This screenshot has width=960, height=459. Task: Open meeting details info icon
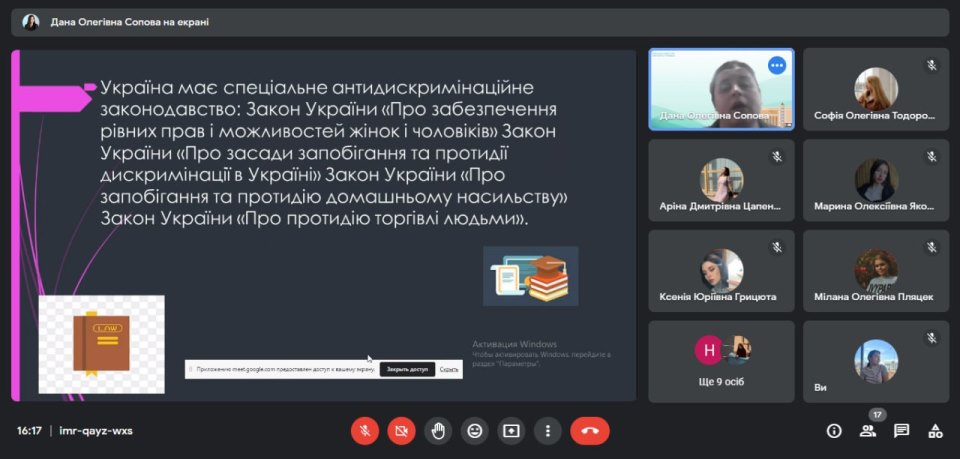[834, 431]
